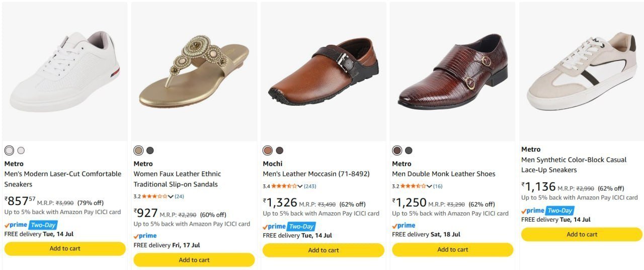Screen dimensions: 644x270
Task: Open gold embellished sandal product image
Action: point(194,72)
